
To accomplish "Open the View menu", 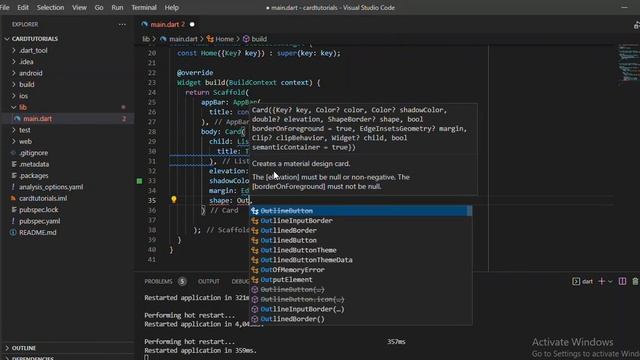I will (79, 7).
